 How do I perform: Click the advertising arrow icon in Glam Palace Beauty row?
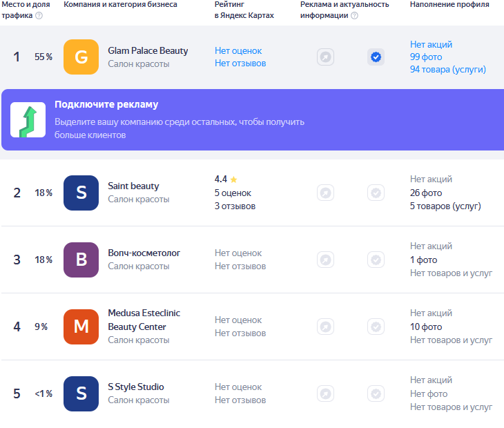326,57
